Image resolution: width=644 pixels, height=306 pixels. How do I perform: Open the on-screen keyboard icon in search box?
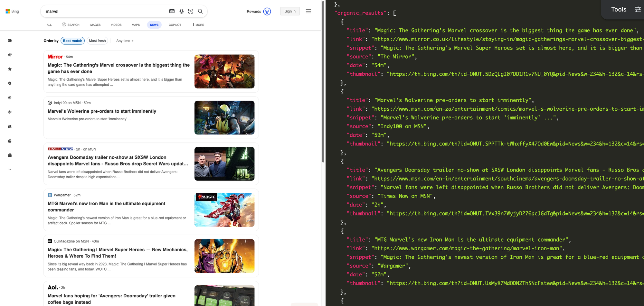pyautogui.click(x=172, y=11)
